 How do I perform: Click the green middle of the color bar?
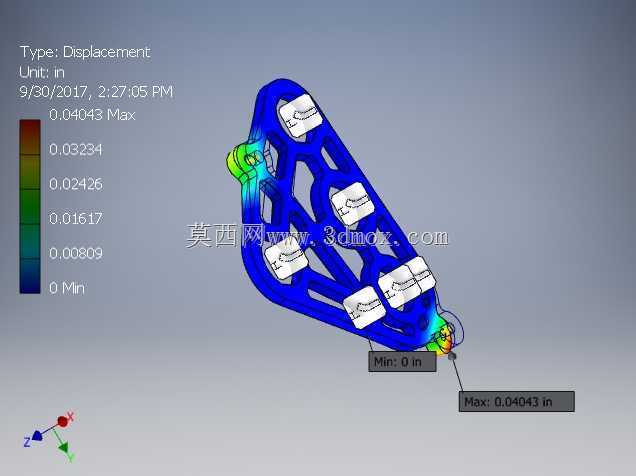(30, 205)
